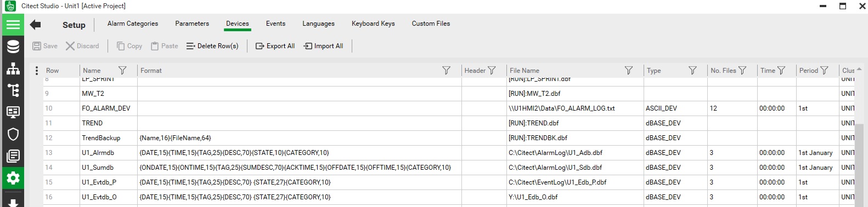This screenshot has width=868, height=207.
Task: Filter the File Name column
Action: pos(629,71)
